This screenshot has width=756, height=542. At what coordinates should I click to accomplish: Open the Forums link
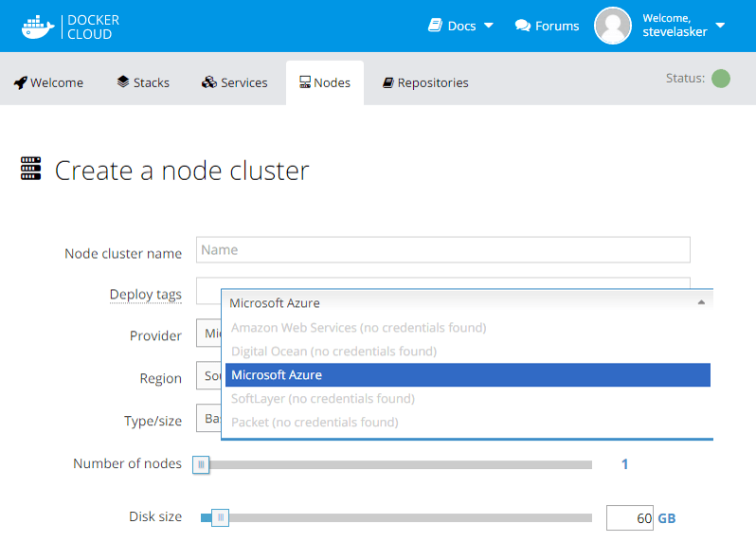coord(557,26)
